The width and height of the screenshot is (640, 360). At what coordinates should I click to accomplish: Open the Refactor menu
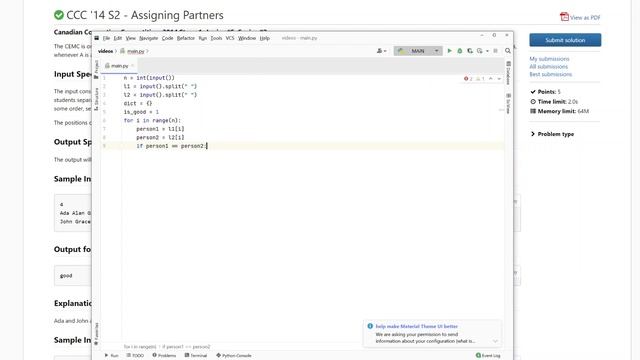click(186, 38)
